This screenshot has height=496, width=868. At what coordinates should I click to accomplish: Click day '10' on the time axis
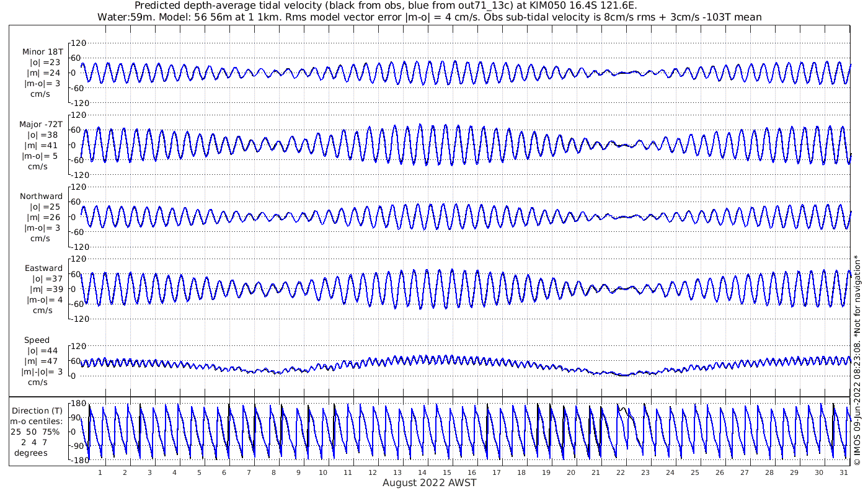[x=322, y=472]
